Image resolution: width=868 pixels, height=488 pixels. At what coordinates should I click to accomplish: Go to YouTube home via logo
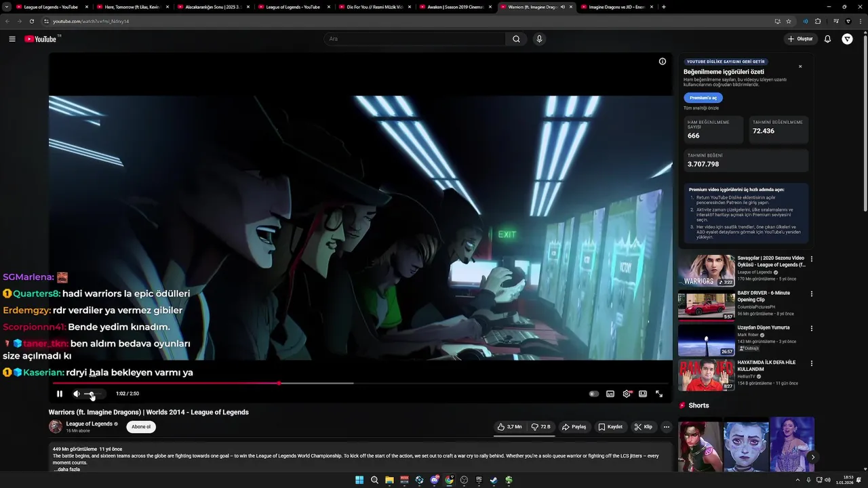pos(41,39)
